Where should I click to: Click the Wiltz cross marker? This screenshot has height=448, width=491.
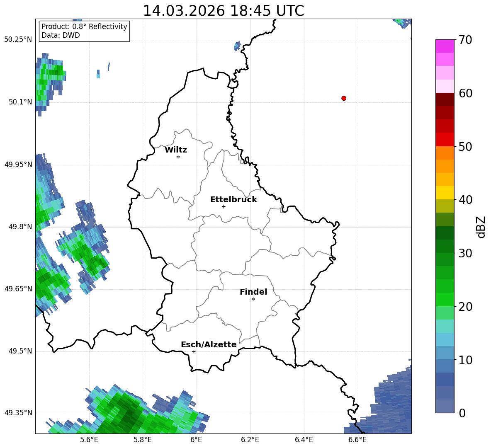pyautogui.click(x=178, y=157)
